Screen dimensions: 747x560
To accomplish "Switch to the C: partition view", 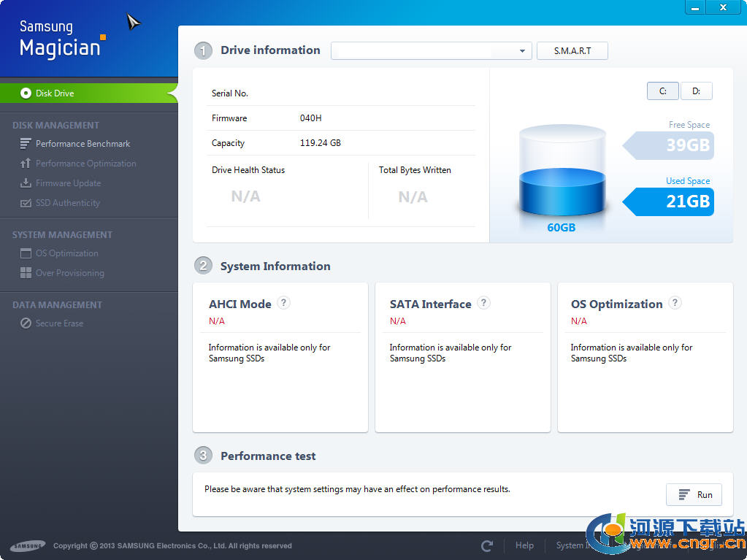I will pyautogui.click(x=662, y=91).
